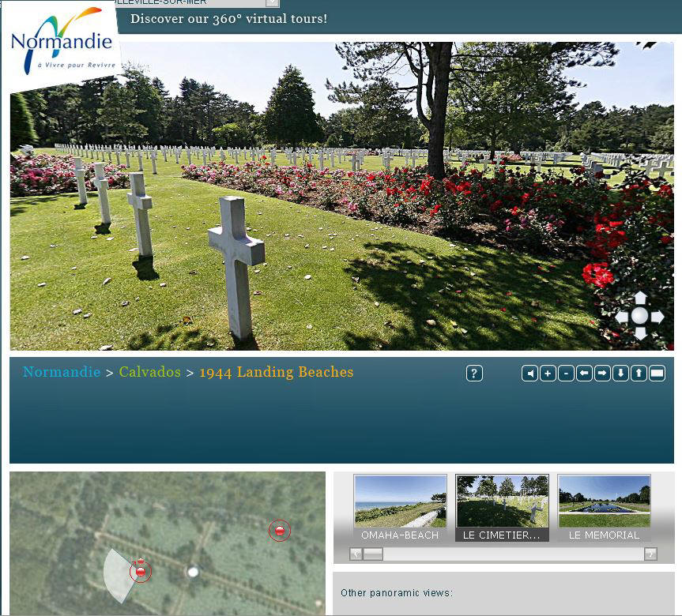Open the Colleville-sur-Mer location dropdown at the top
This screenshot has width=682, height=616.
click(272, 2)
